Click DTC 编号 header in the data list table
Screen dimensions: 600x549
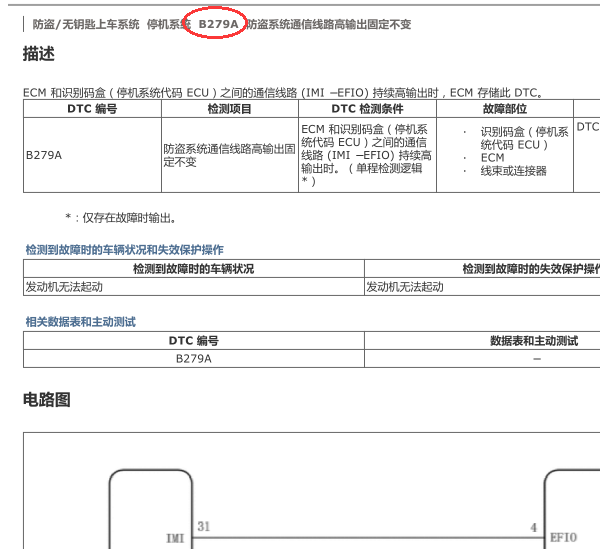click(x=194, y=340)
